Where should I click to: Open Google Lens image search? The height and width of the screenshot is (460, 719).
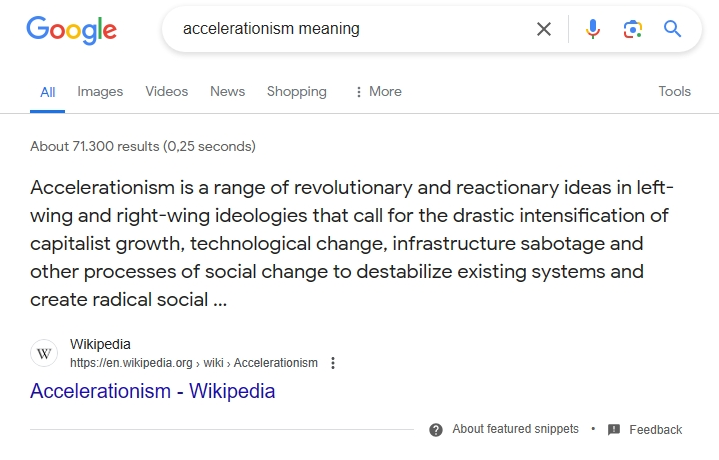(632, 29)
